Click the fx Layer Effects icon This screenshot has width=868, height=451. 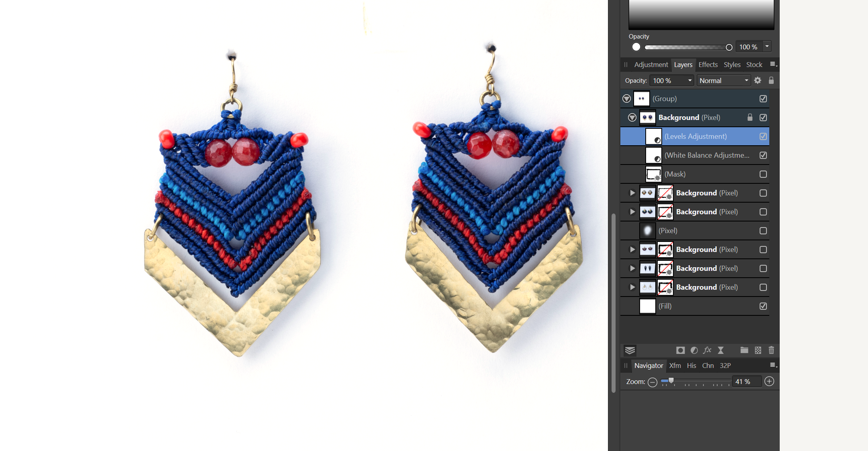pyautogui.click(x=707, y=350)
